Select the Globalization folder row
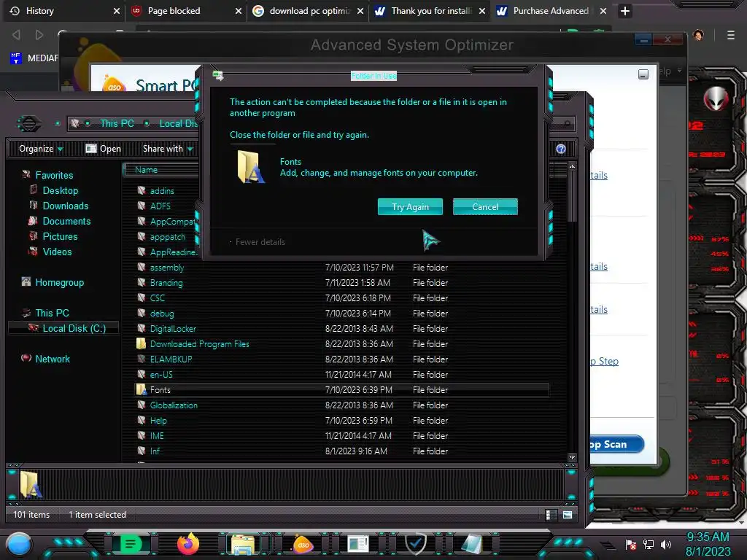Viewport: 747px width, 560px height. pyautogui.click(x=342, y=405)
